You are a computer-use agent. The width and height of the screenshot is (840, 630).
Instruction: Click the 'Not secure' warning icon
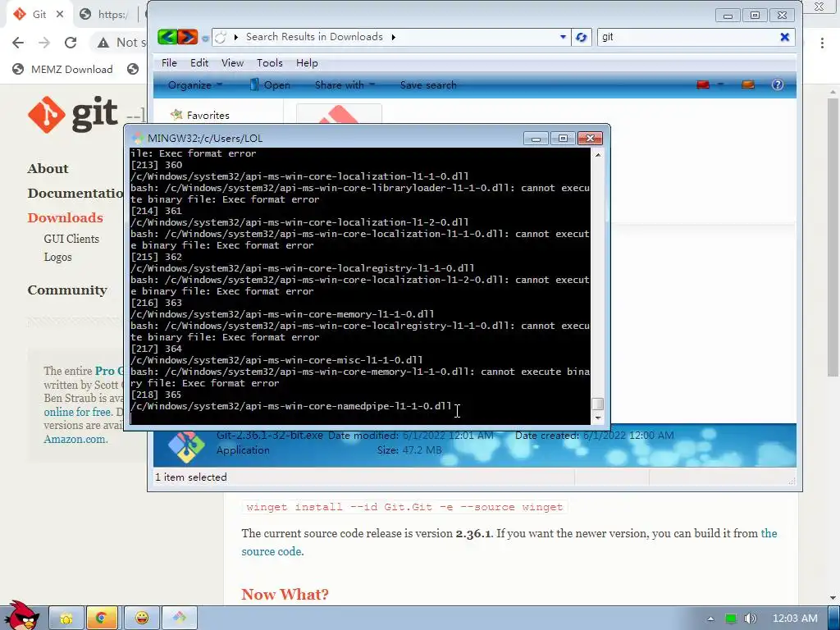pyautogui.click(x=103, y=43)
